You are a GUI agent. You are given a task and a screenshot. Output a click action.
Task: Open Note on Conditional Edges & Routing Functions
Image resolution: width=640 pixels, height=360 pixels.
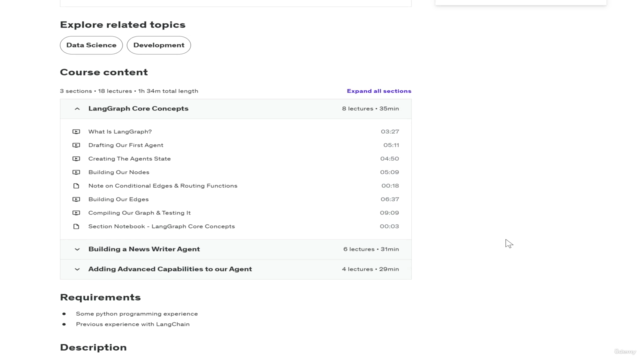(163, 186)
